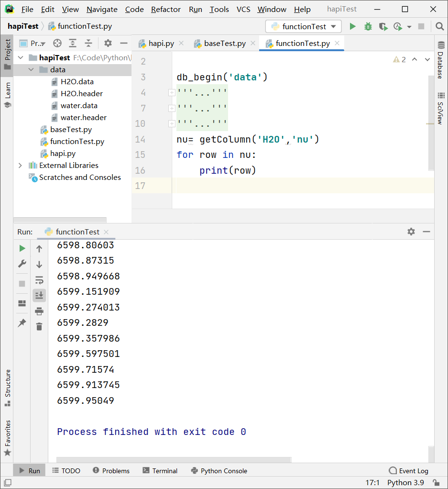Toggle soft-wrap in the run console
This screenshot has height=489, width=448.
(x=39, y=280)
